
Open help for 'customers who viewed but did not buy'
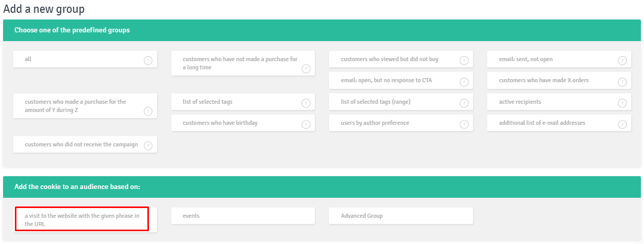(464, 61)
